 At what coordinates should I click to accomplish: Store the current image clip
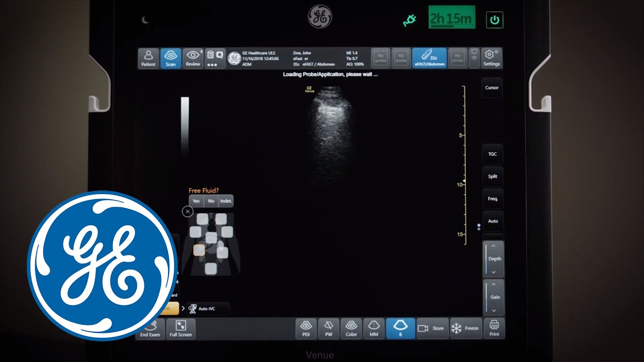click(x=432, y=328)
